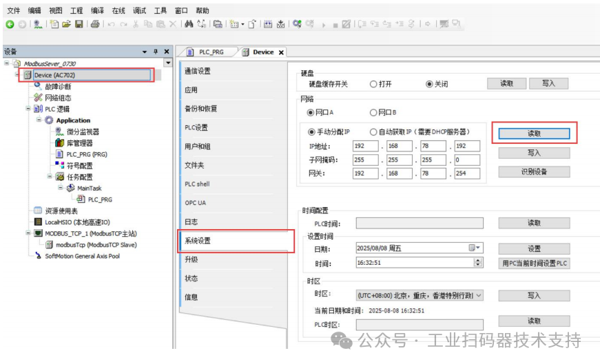Click 读取 button in network section

click(x=534, y=133)
